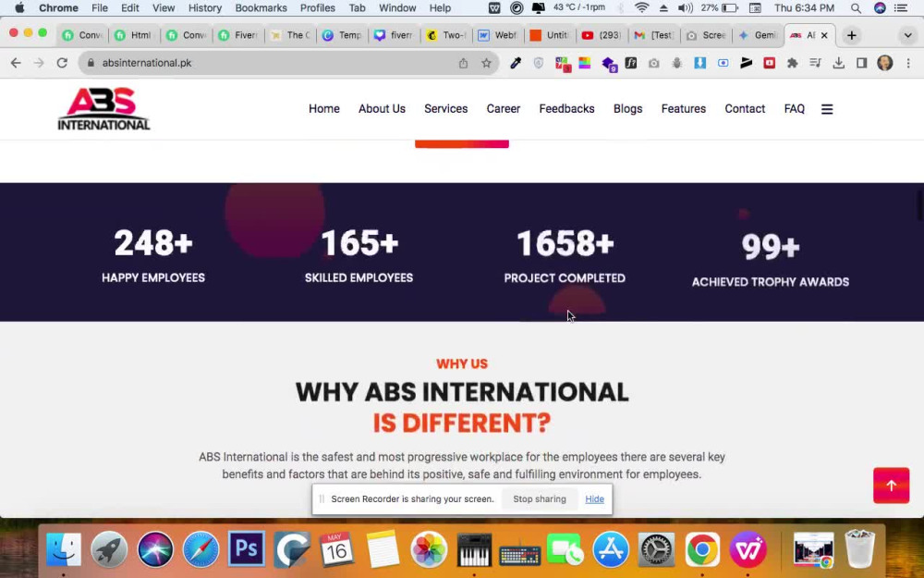Screen dimensions: 924x578
Task: Click the Stop sharing button
Action: [x=540, y=499]
